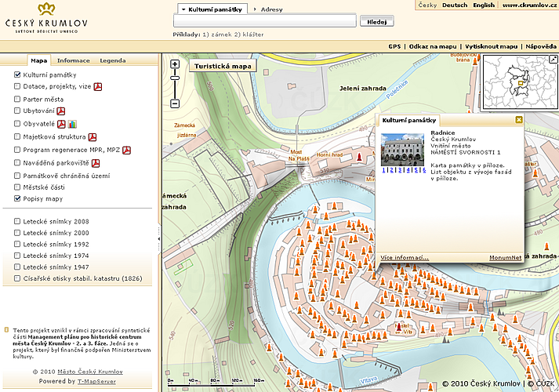This screenshot has height=392, width=559.
Task: Open chart icon next to Obyvatelé
Action: point(72,124)
